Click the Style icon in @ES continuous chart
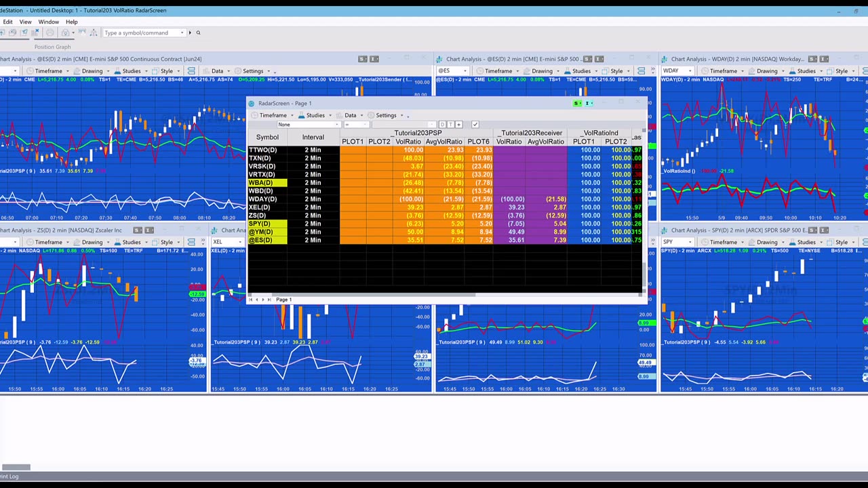Viewport: 868px width, 488px height. tap(155, 71)
